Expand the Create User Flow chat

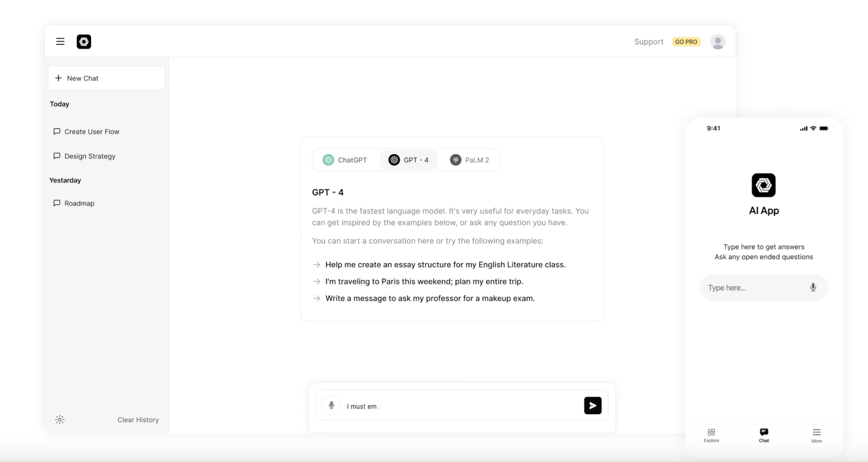coord(92,132)
